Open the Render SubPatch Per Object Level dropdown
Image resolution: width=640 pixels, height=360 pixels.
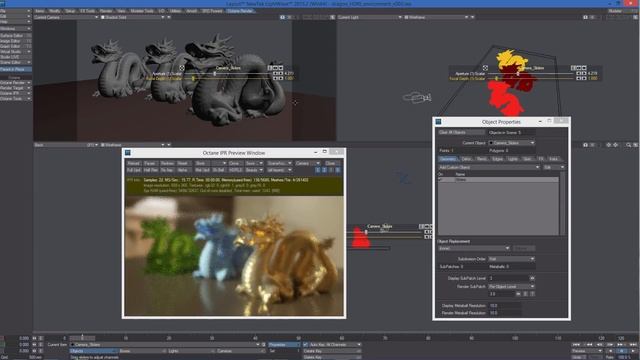[x=511, y=287]
